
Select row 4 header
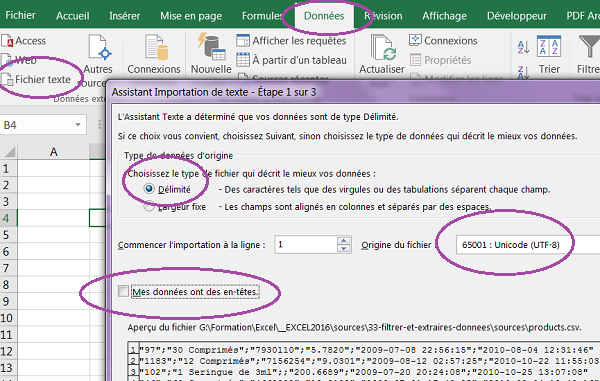(x=8, y=218)
